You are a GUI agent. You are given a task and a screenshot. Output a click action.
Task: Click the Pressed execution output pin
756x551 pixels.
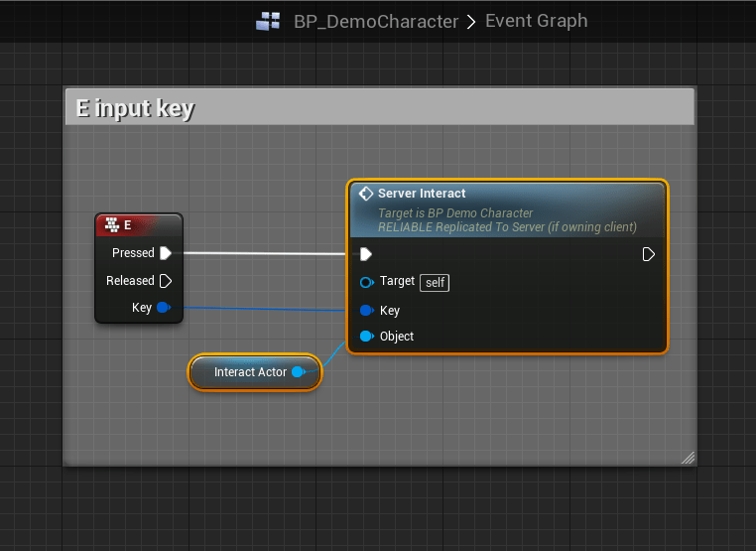pos(166,253)
